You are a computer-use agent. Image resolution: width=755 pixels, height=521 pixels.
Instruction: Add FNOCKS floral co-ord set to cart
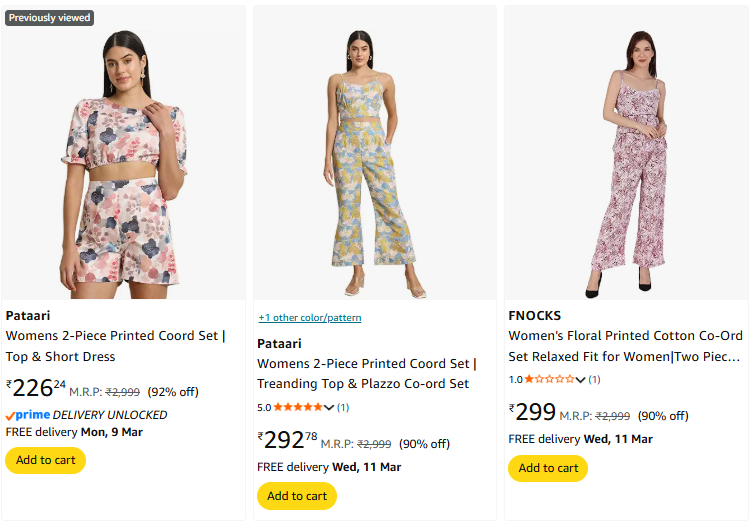click(x=548, y=468)
